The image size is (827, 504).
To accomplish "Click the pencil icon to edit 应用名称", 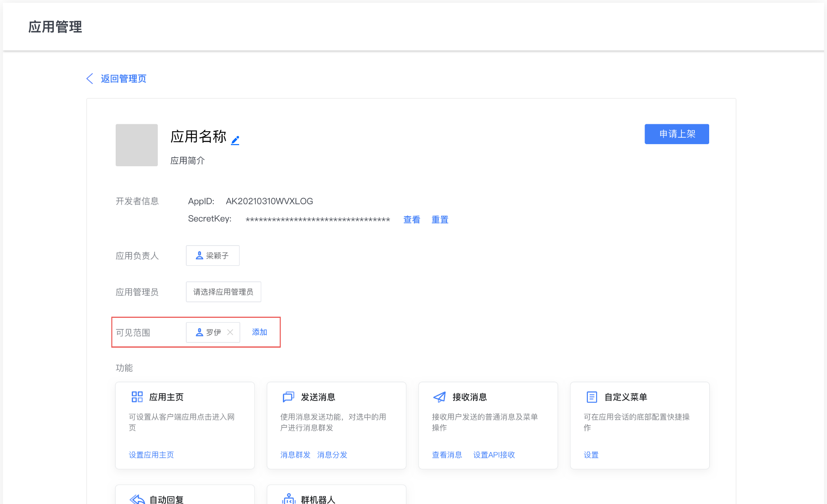I will (235, 139).
